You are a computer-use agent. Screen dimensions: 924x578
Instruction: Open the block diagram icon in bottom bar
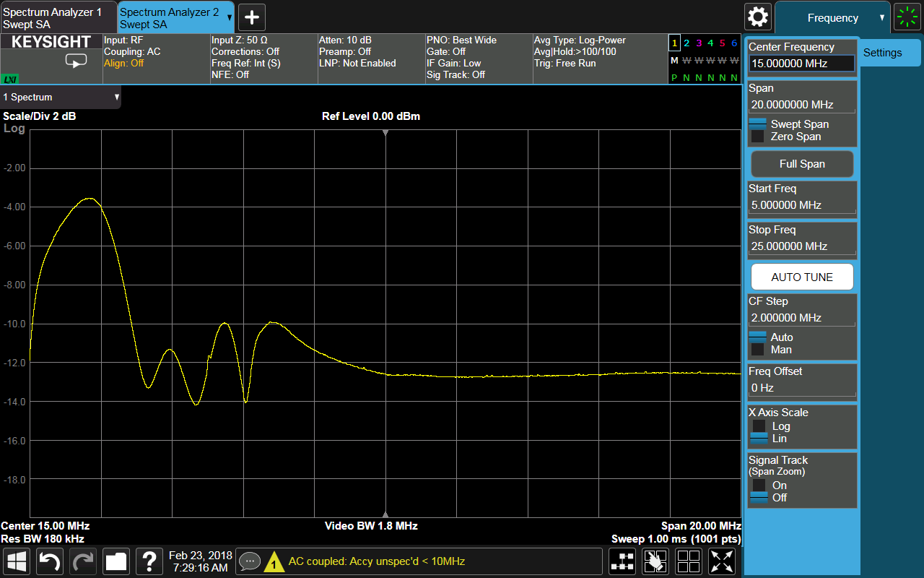(622, 561)
